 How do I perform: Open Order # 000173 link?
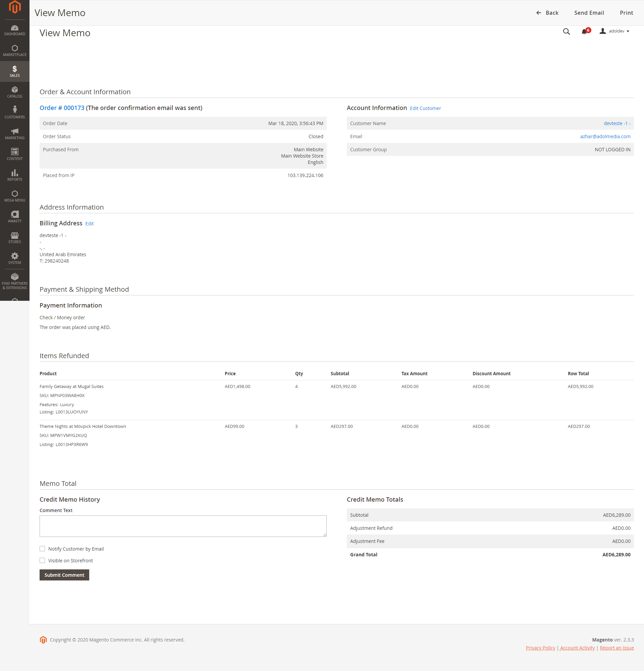(62, 108)
